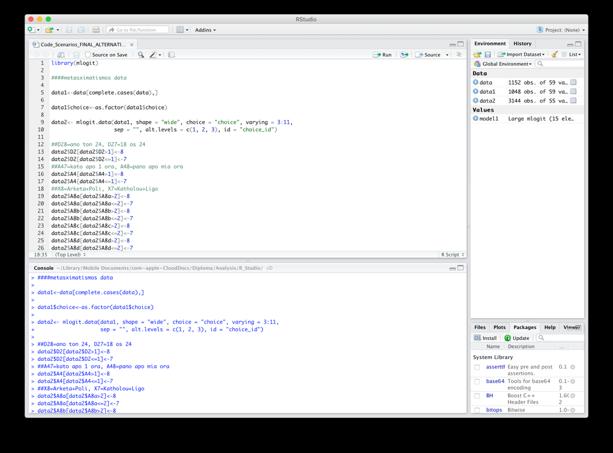This screenshot has width=613, height=453.
Task: Click the New File icon in main toolbar
Action: pos(31,30)
